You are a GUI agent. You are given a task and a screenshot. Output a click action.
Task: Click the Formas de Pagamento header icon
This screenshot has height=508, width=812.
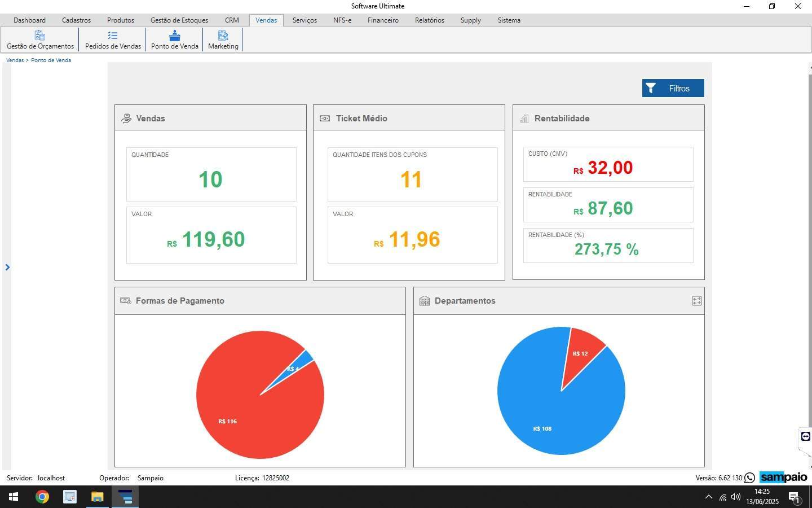(126, 301)
